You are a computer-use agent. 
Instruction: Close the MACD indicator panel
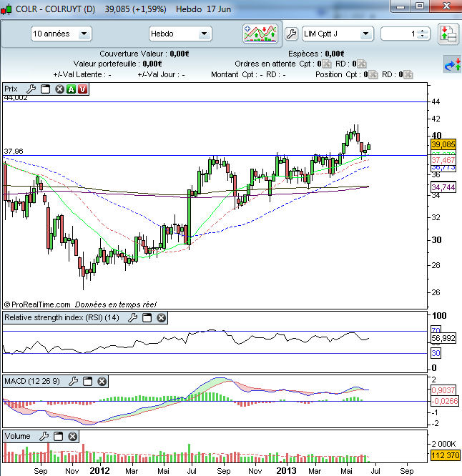pos(102,381)
